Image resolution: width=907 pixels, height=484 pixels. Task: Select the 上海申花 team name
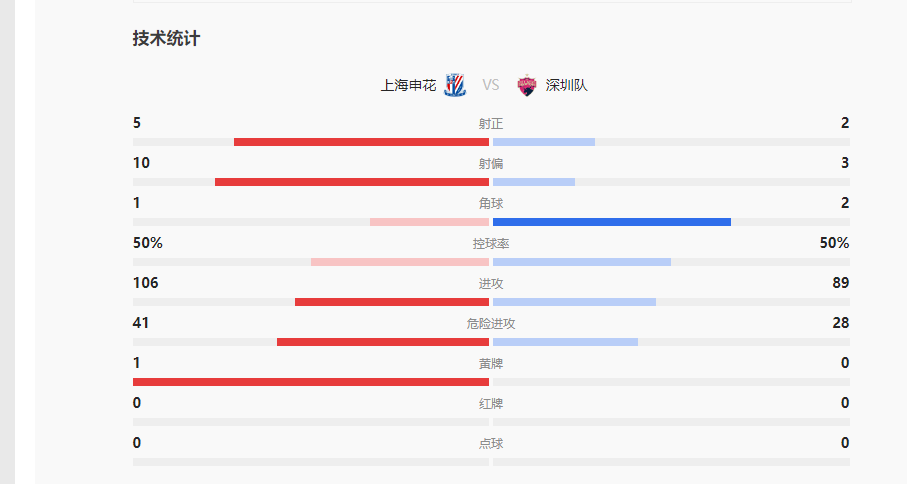pos(408,85)
